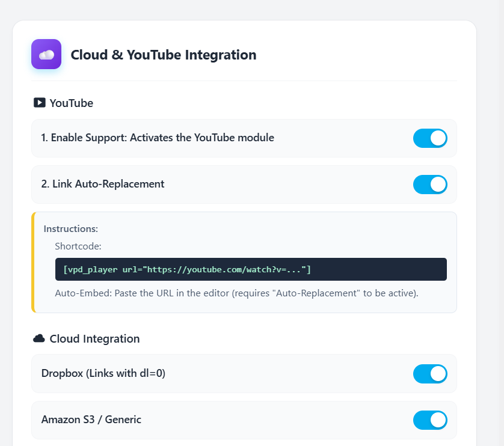Click the Link Auto-Replacement label text
The height and width of the screenshot is (446, 504).
[103, 184]
